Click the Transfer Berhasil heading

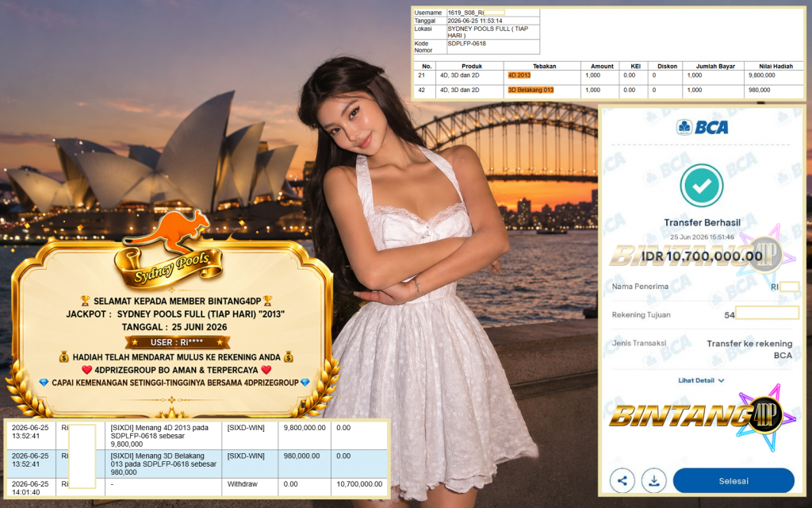[703, 222]
